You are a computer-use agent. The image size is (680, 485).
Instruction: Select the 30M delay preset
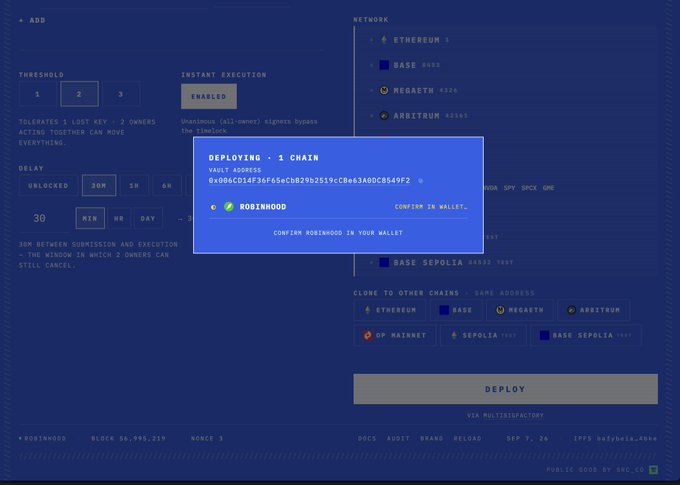point(99,186)
